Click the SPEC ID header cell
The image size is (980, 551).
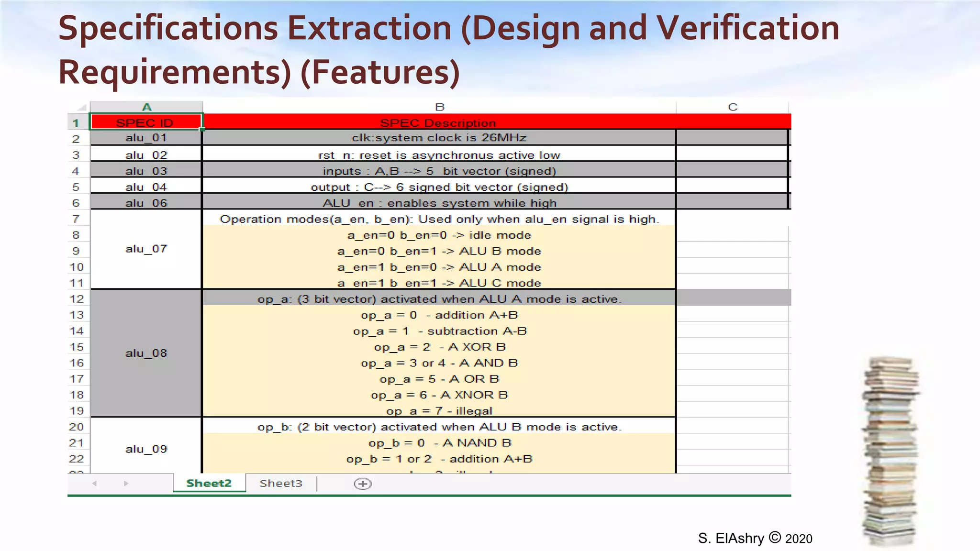click(146, 122)
